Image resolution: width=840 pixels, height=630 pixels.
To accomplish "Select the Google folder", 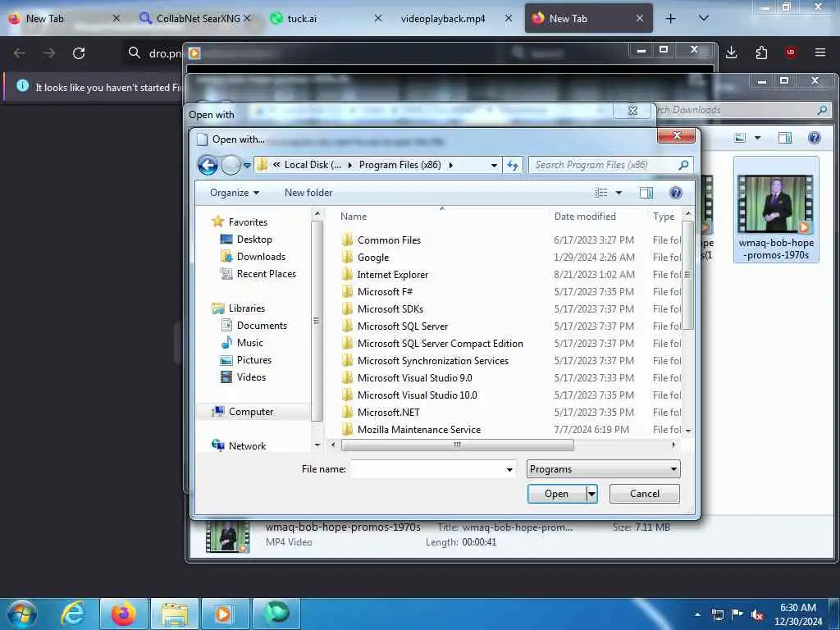I will click(366, 257).
